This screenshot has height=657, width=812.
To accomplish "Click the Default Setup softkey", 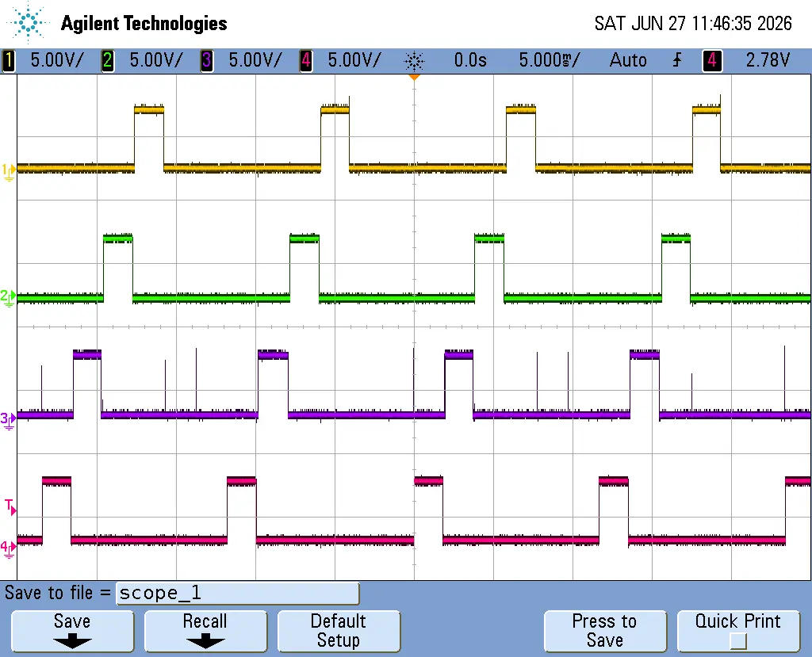I will click(x=339, y=631).
